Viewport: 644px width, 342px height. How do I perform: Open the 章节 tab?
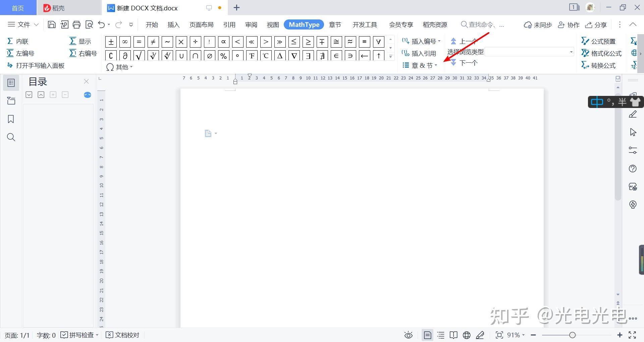[x=335, y=24]
